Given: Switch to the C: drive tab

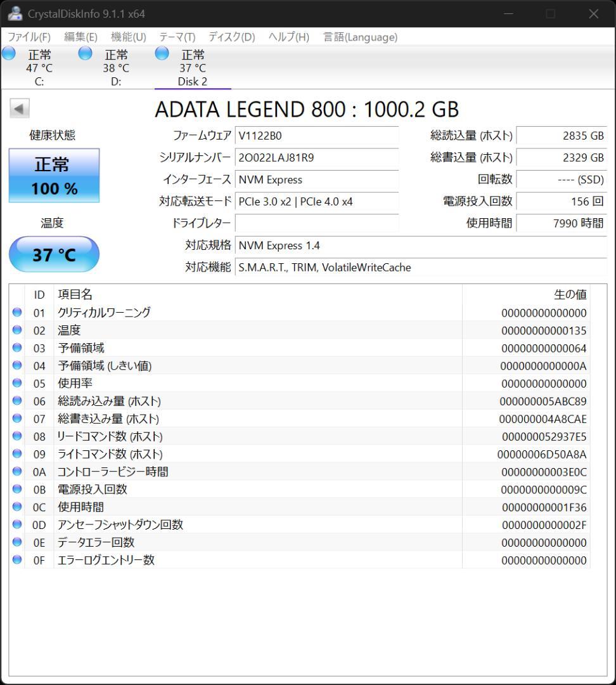Looking at the screenshot, I should point(39,68).
